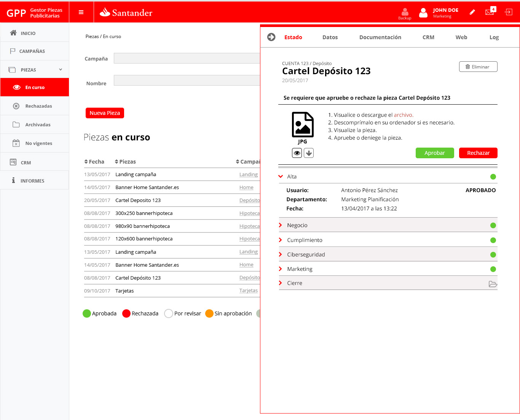Click green status dot in Negocio row
The height and width of the screenshot is (420, 520).
tap(493, 225)
